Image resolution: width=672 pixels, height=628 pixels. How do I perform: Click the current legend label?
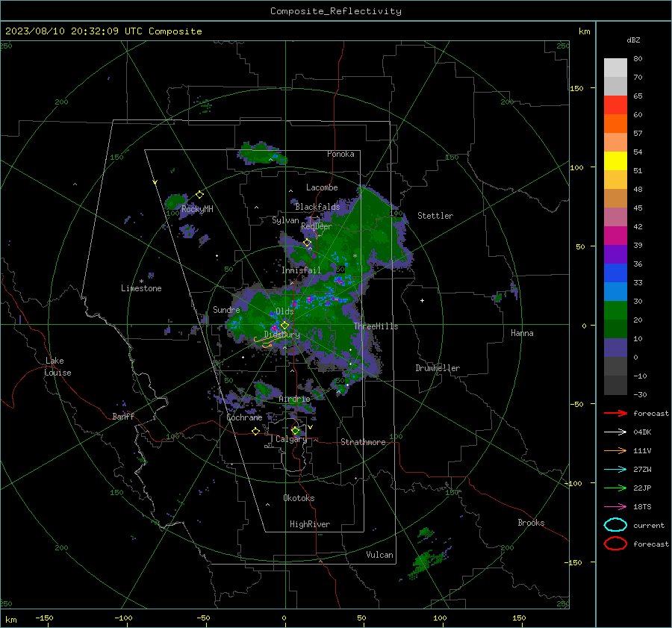point(649,525)
